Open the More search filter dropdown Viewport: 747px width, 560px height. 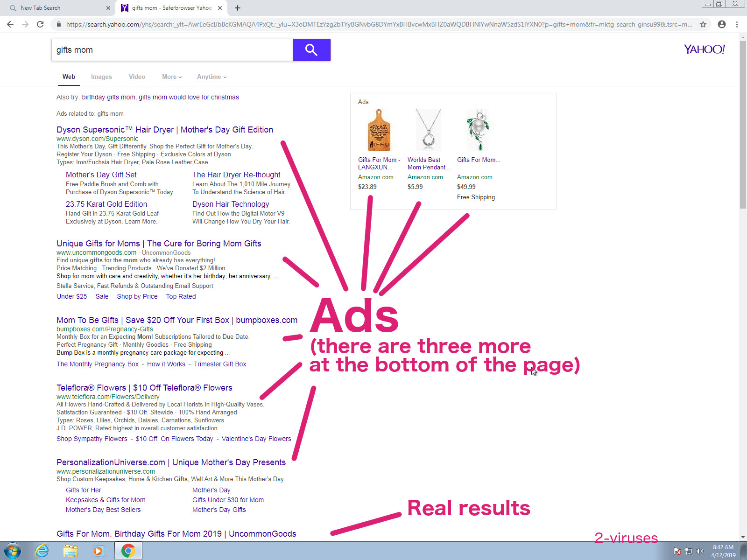(171, 77)
